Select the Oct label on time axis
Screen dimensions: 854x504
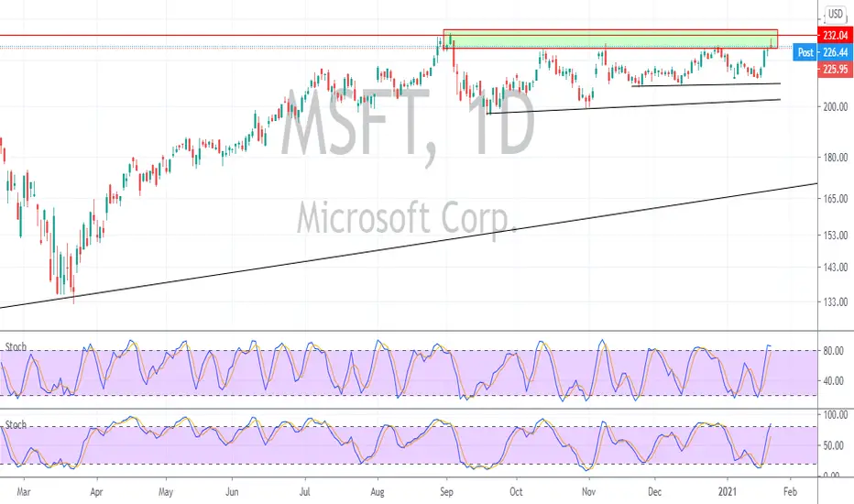tap(516, 492)
